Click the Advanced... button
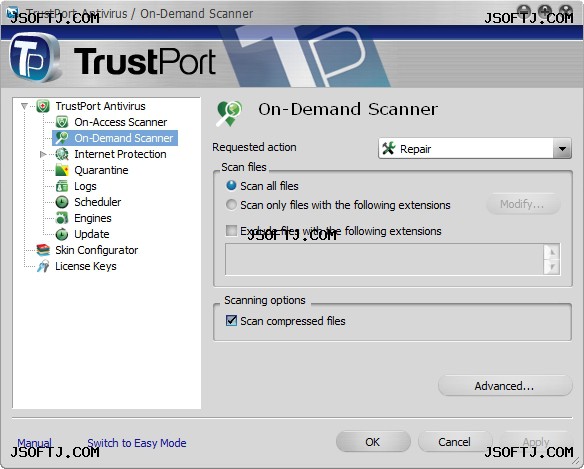Image resolution: width=584 pixels, height=469 pixels. tap(505, 386)
